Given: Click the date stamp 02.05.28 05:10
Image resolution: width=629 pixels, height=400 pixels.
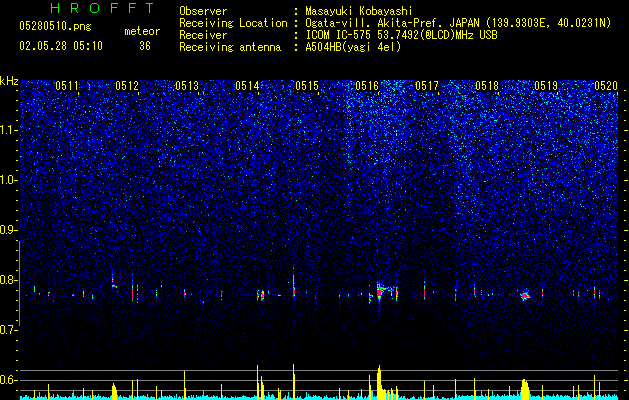Looking at the screenshot, I should [61, 46].
